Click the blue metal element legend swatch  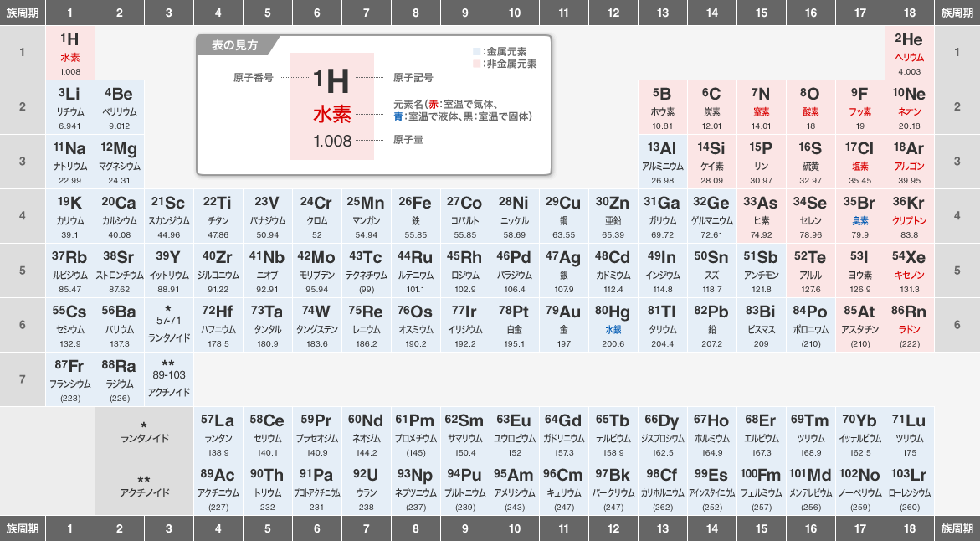[476, 51]
